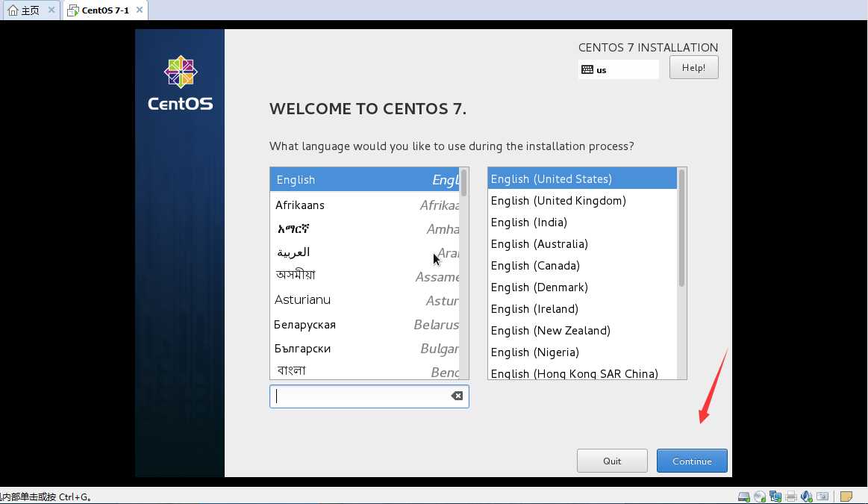Image resolution: width=868 pixels, height=504 pixels.
Task: Click the us keyboard layout indicator
Action: tap(619, 69)
